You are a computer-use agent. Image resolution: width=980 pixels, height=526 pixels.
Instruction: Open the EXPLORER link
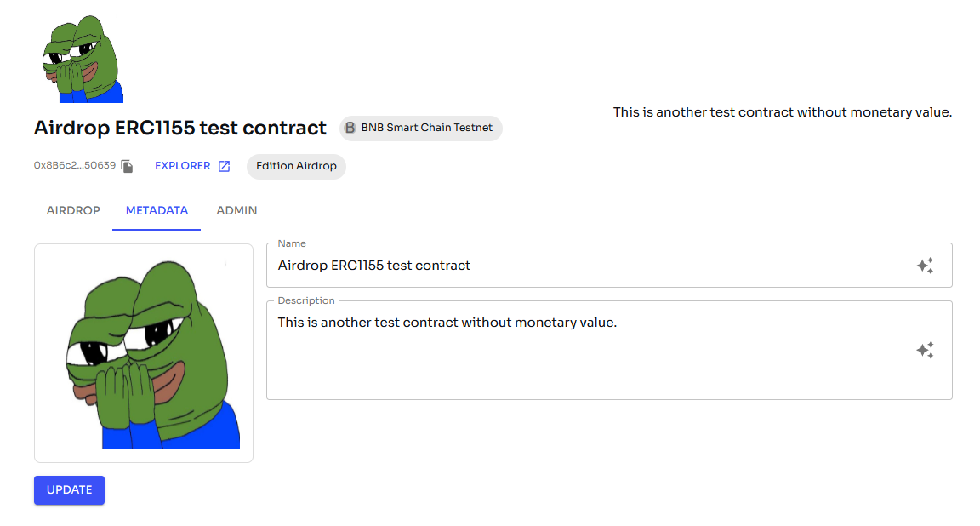tap(182, 166)
